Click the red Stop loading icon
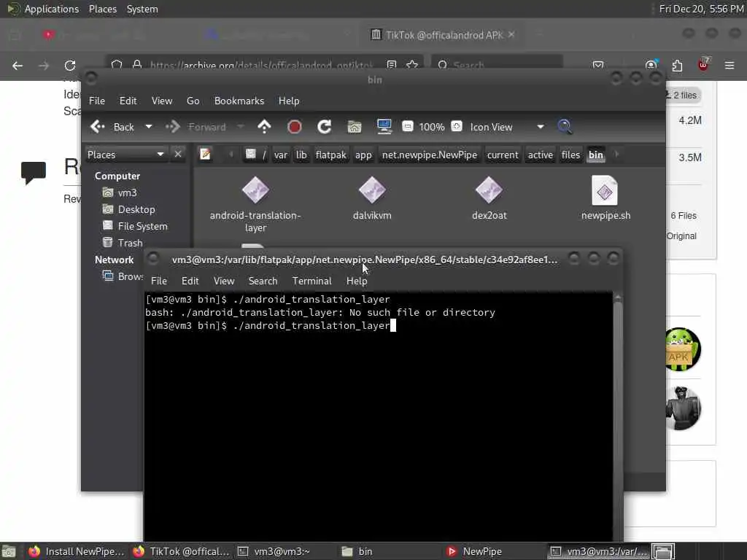 point(295,127)
